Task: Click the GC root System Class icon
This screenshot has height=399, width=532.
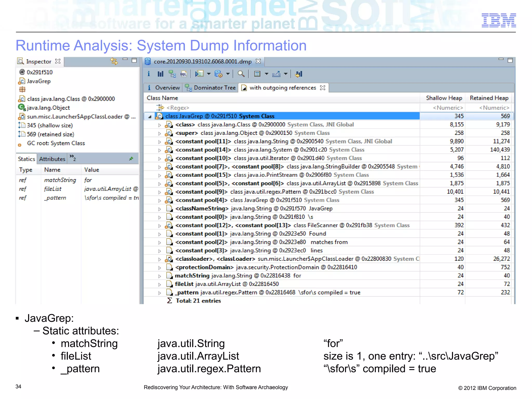Action: [19, 145]
